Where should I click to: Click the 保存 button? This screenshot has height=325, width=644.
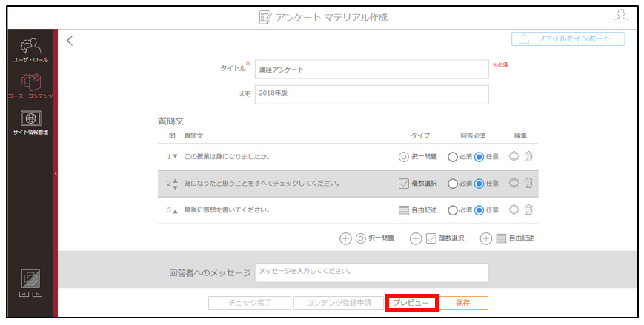click(x=463, y=303)
